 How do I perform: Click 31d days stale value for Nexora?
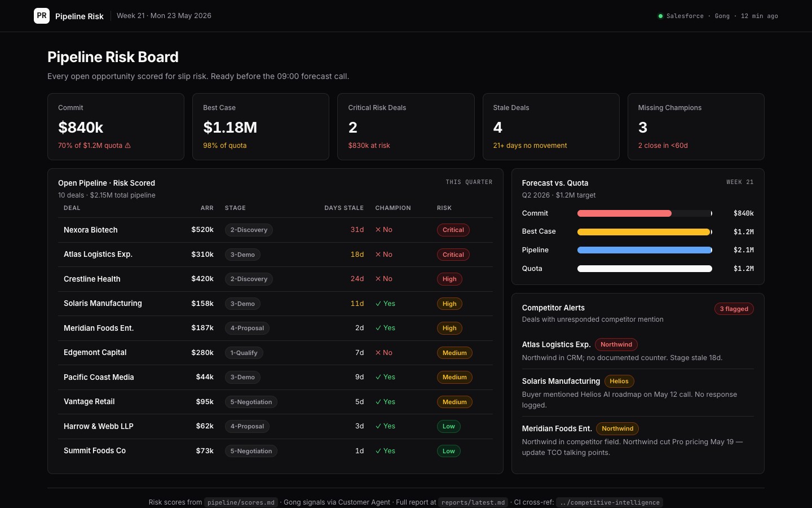(x=357, y=230)
